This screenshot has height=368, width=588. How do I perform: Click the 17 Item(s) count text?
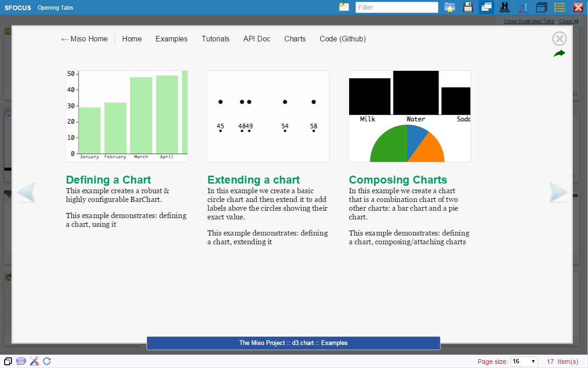[562, 362]
